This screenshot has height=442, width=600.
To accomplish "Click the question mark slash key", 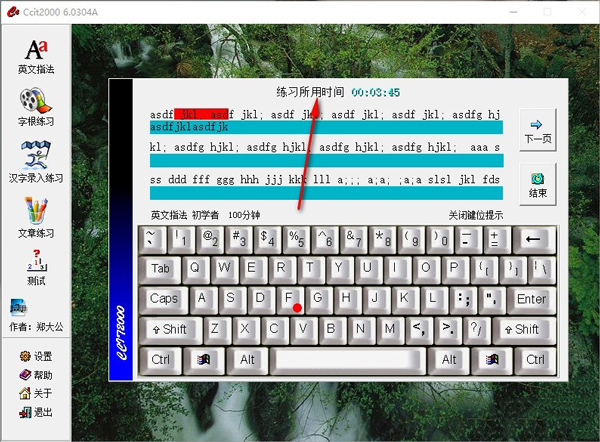I will [x=477, y=330].
